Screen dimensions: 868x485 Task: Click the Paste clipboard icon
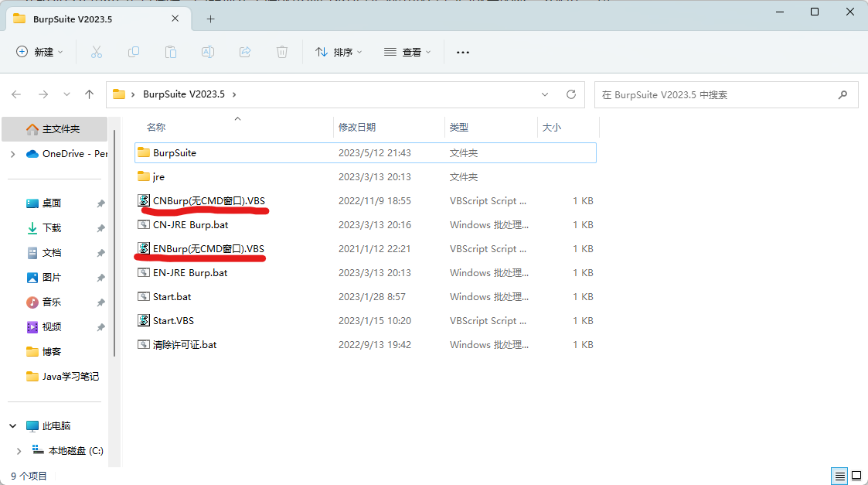(x=171, y=52)
